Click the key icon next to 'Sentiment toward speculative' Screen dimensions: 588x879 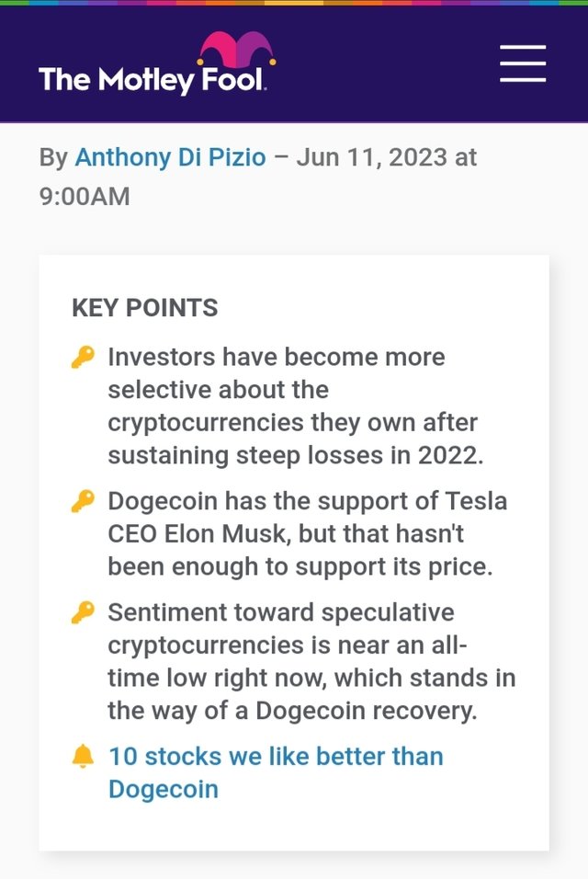[x=83, y=612]
